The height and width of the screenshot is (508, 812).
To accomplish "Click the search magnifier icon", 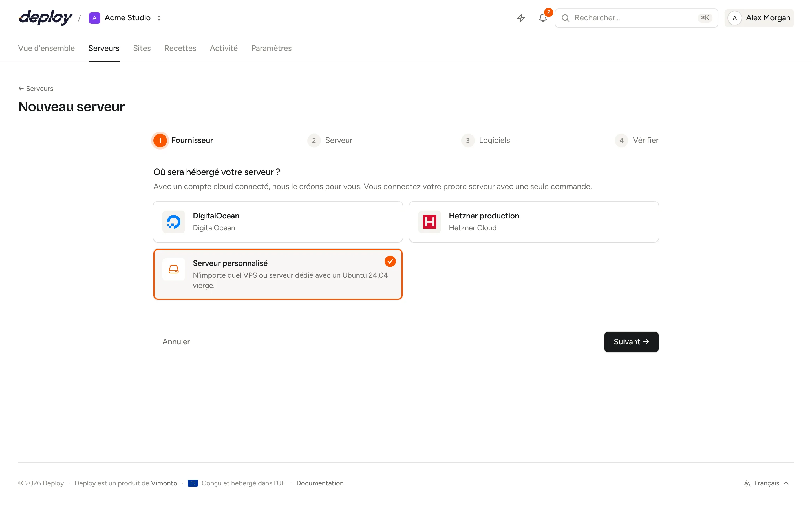I will tap(565, 18).
